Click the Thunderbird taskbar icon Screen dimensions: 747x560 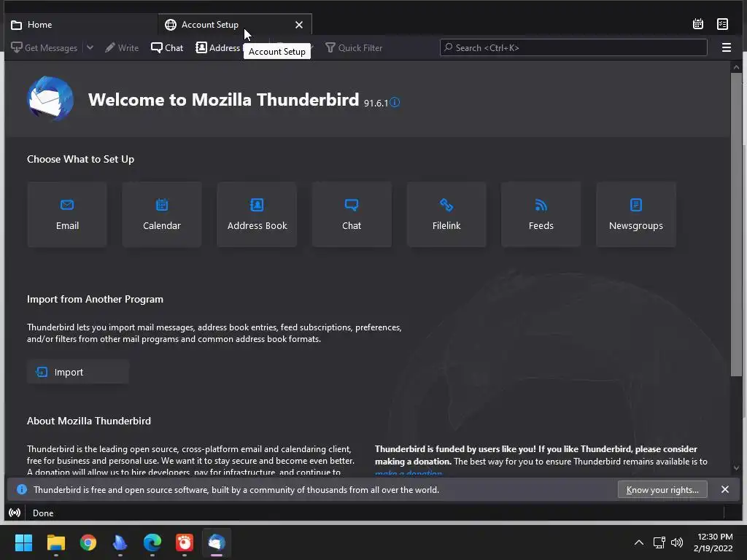pyautogui.click(x=217, y=542)
